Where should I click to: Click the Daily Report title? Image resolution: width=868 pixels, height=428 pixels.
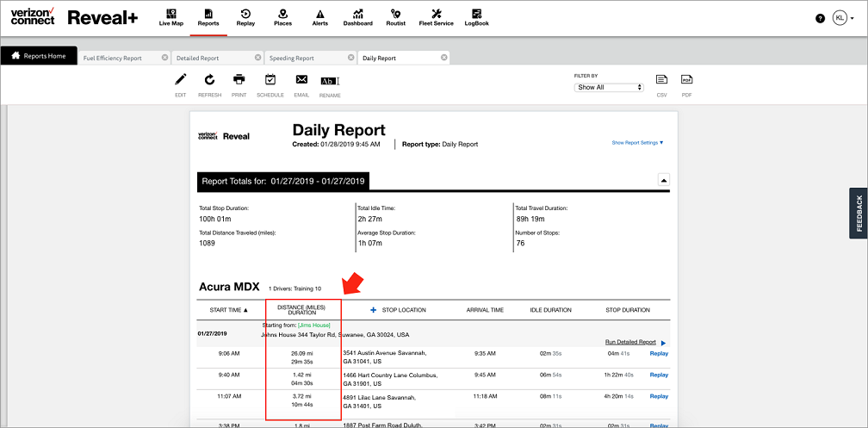338,130
